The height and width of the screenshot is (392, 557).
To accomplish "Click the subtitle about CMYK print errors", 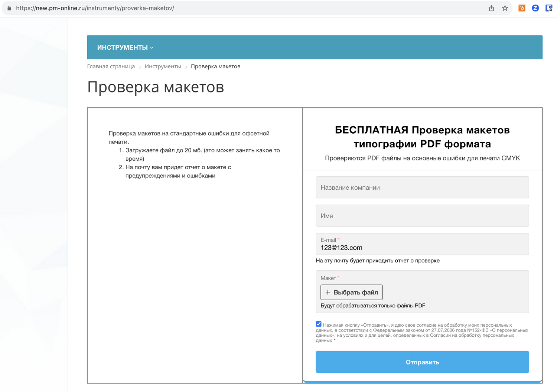I will coord(422,158).
